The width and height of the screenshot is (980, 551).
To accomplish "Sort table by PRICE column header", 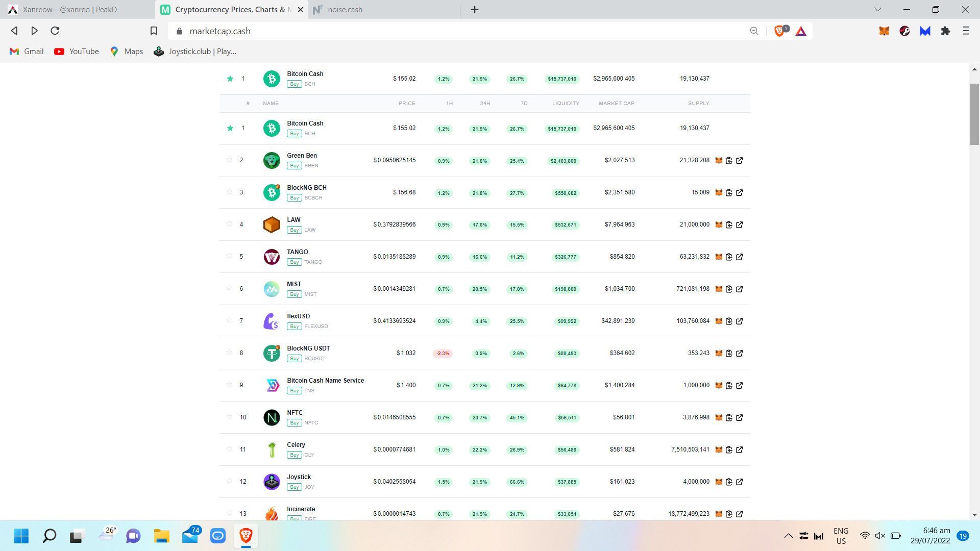I will (407, 104).
